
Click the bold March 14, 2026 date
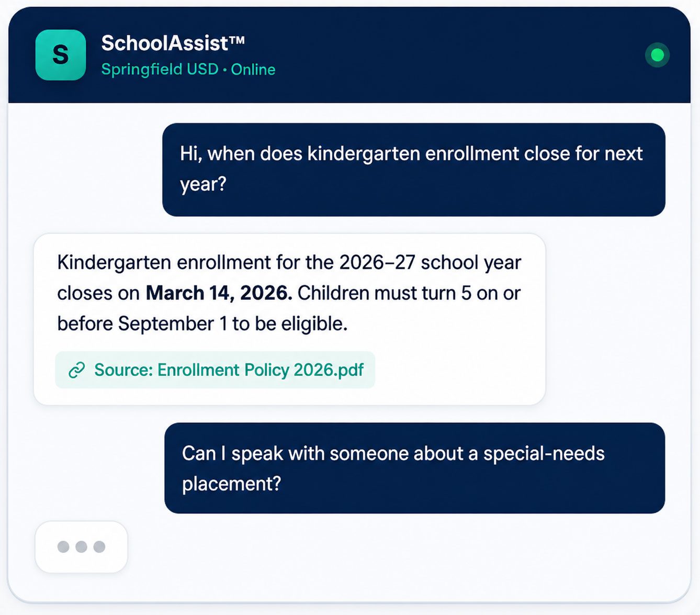(219, 293)
